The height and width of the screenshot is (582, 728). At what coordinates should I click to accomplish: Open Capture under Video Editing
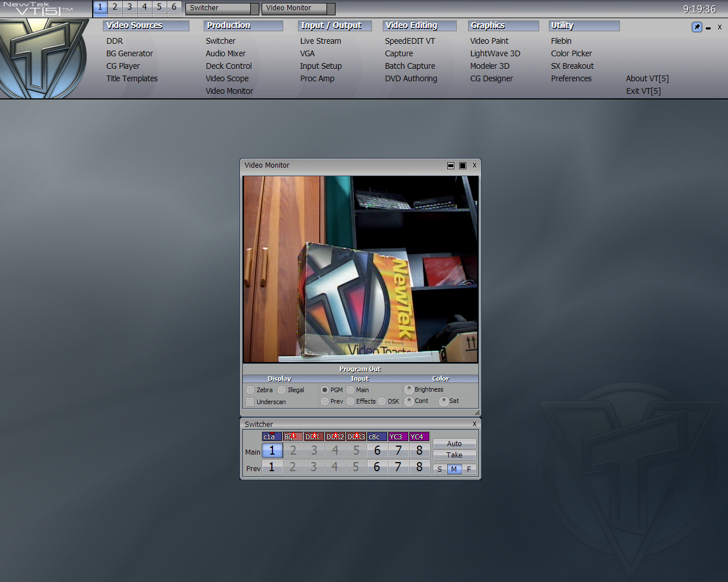[399, 53]
